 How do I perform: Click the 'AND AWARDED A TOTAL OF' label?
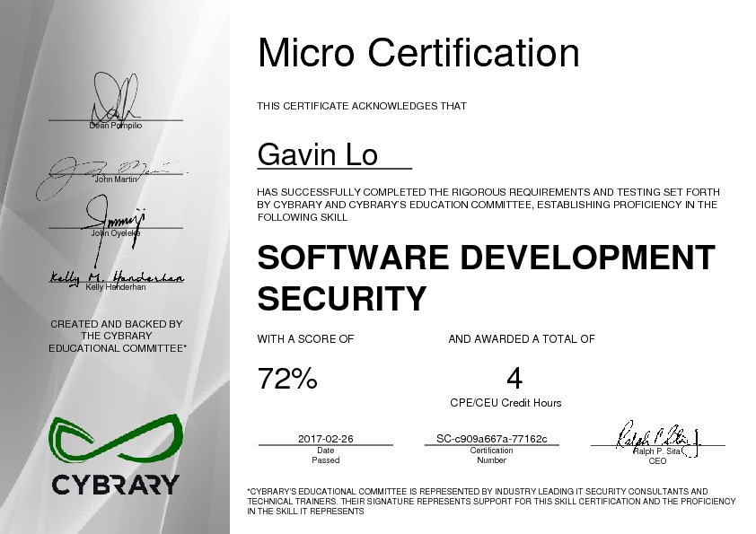click(522, 339)
